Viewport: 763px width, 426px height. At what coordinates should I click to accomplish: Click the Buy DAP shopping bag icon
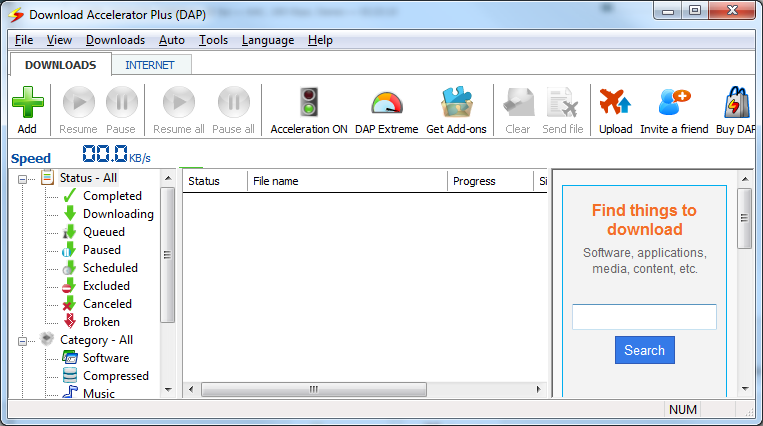click(x=737, y=102)
